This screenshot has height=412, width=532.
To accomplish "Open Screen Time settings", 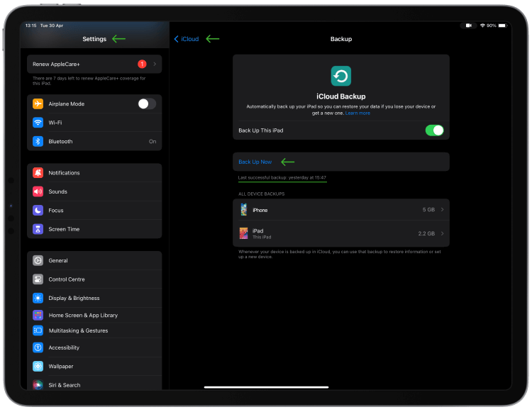I will pos(94,229).
